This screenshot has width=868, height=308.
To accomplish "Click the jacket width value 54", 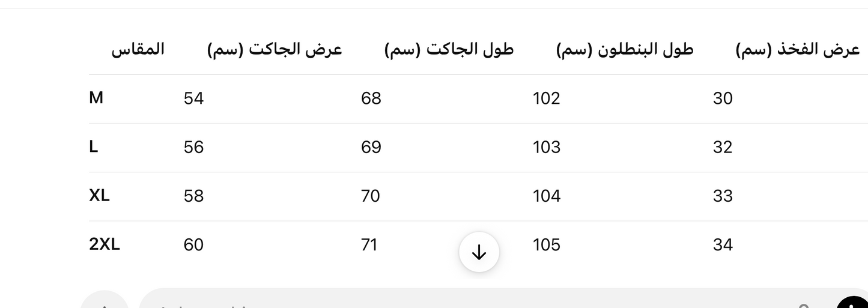I will pyautogui.click(x=193, y=98).
